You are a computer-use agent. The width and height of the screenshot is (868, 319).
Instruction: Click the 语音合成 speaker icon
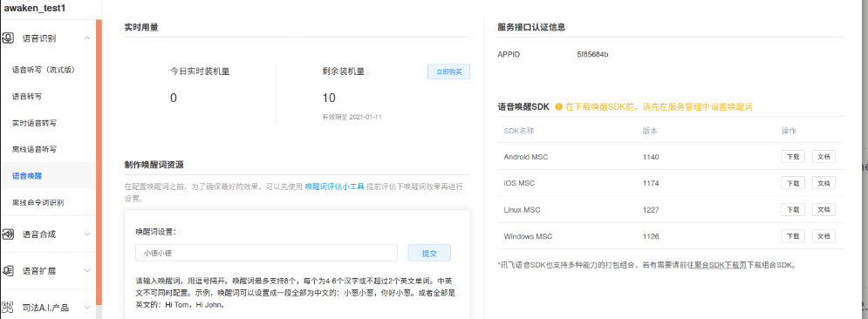[x=8, y=234]
